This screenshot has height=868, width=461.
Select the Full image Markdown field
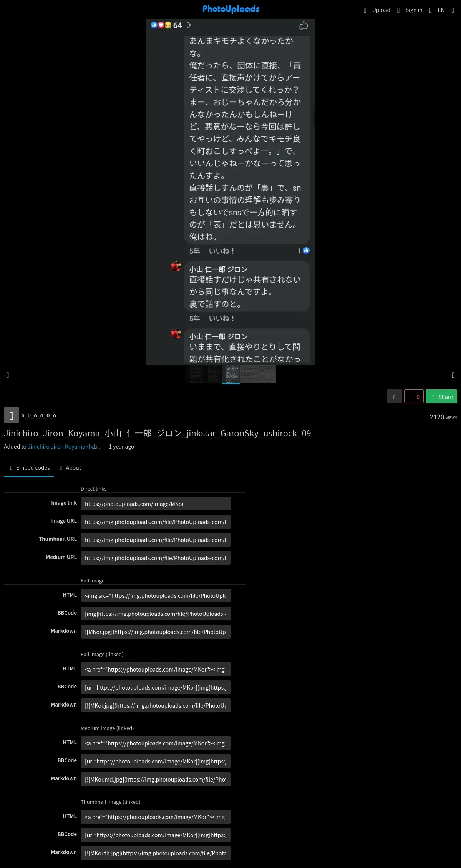[156, 632]
